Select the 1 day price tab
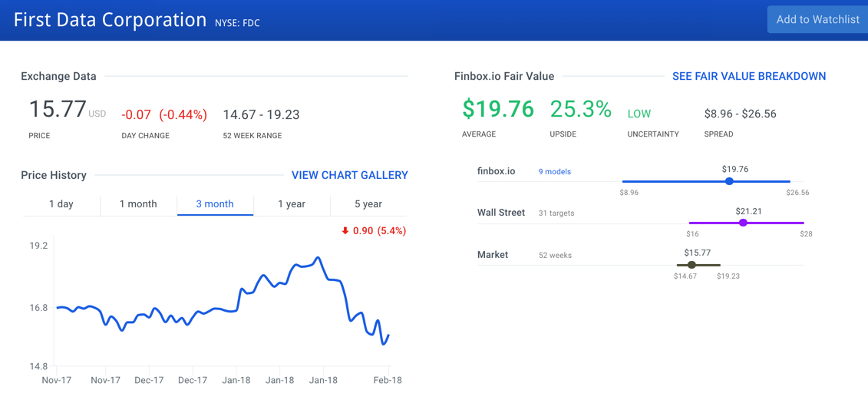 61,204
